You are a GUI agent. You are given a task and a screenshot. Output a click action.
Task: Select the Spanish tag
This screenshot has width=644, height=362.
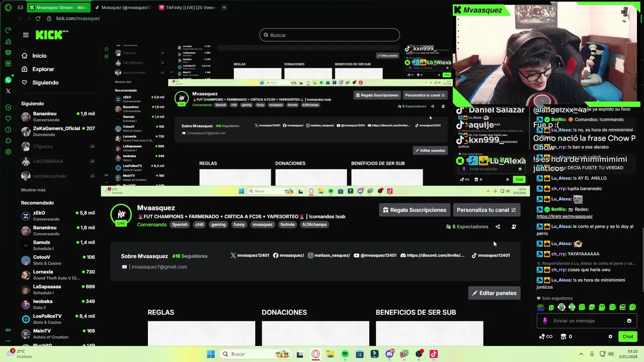coord(180,225)
